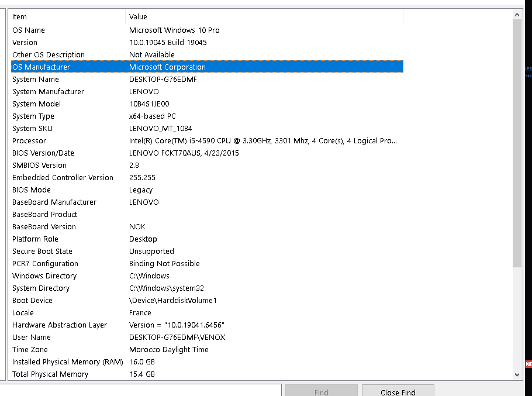Click the value LENOVO FCKT70AUS, 4/23/2015
532x396 pixels.
coord(184,153)
